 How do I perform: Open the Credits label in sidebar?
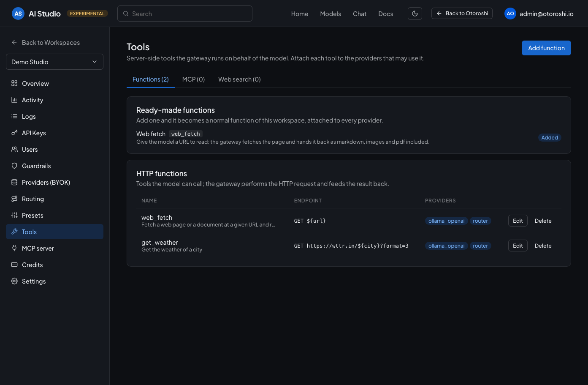[33, 265]
